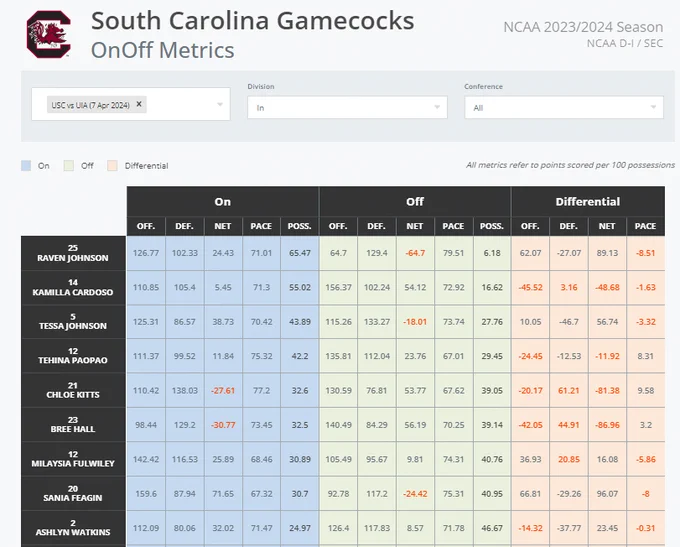
Task: Click Kamilla Cardoso's differential net -48.68
Action: 607,287
